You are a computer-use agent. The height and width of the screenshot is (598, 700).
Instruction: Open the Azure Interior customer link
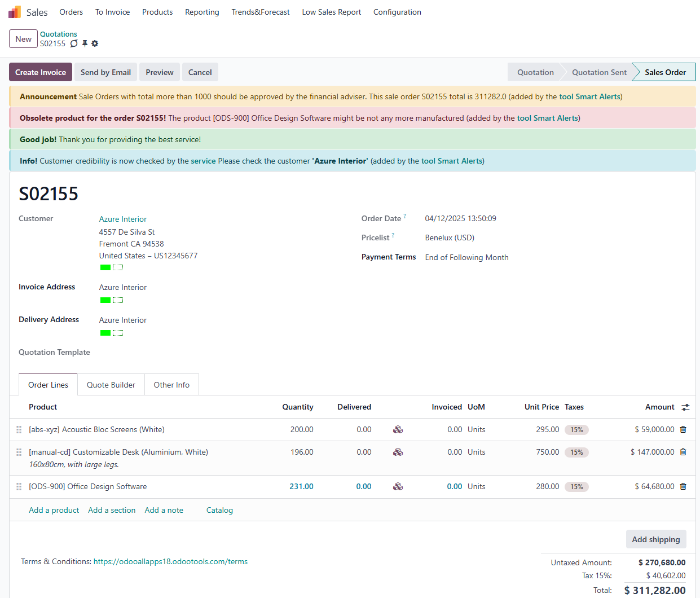[123, 219]
